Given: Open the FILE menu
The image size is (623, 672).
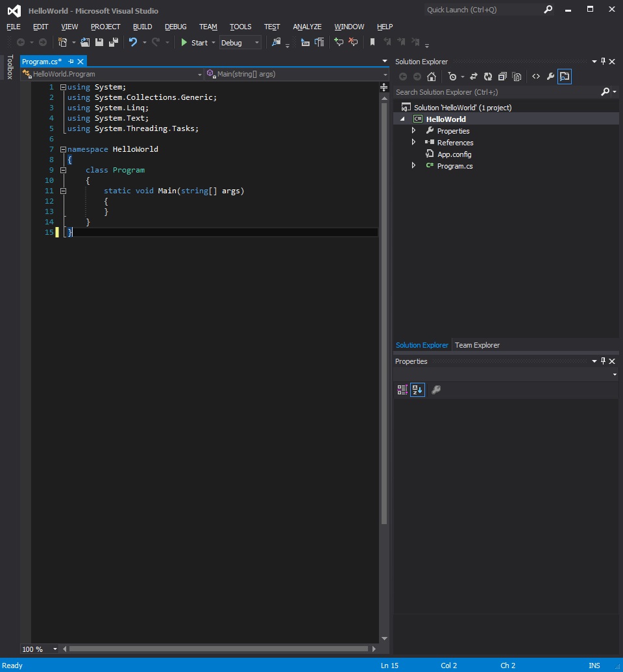Looking at the screenshot, I should (x=13, y=27).
